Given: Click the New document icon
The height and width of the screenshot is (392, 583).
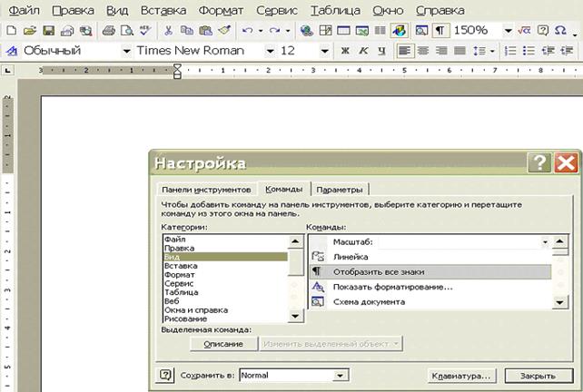Looking at the screenshot, I should coord(11,30).
